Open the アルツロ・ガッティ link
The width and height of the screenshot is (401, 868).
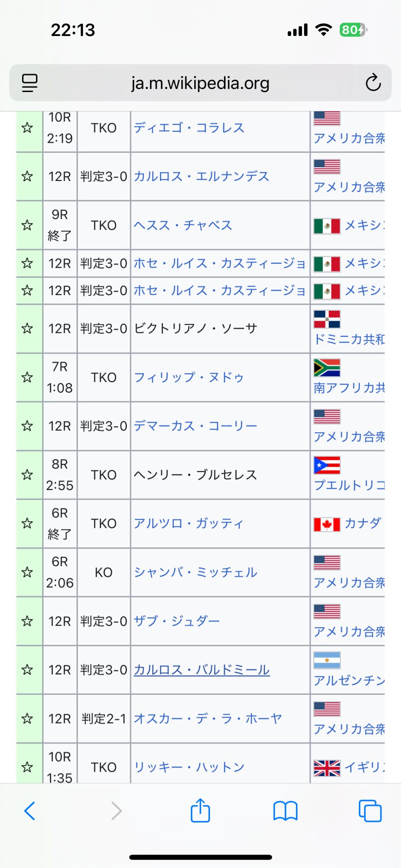[189, 523]
